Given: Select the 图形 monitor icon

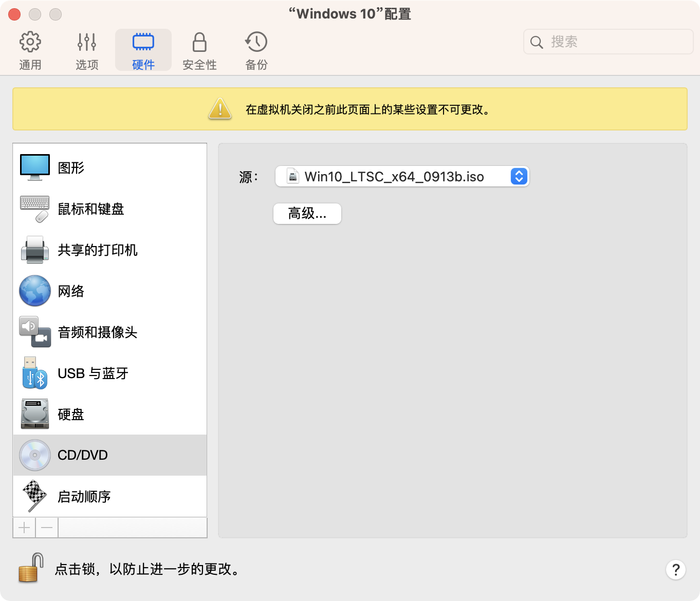Looking at the screenshot, I should [35, 167].
